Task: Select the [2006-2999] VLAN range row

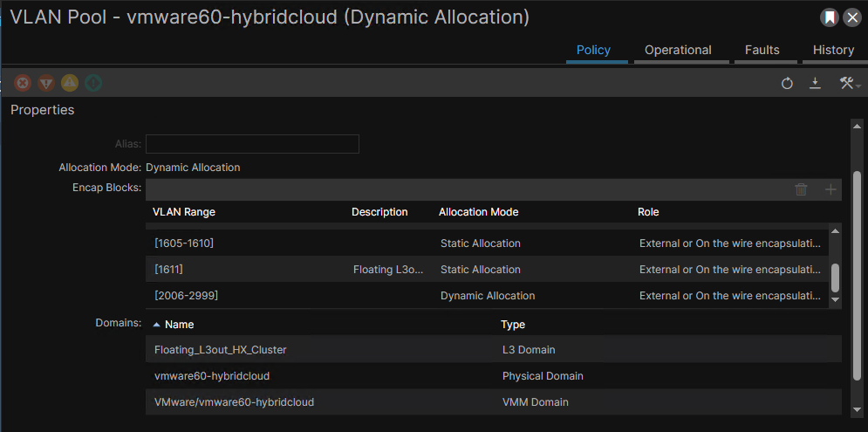Action: coord(487,295)
